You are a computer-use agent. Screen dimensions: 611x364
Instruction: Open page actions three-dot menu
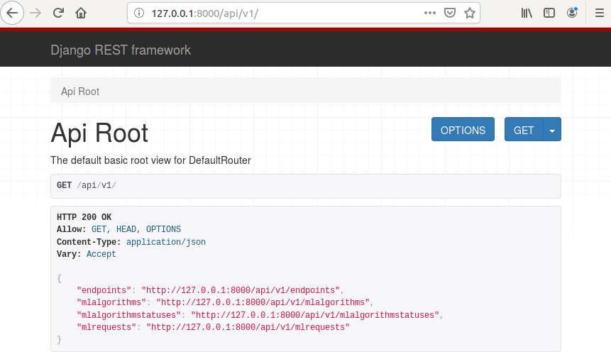(430, 13)
